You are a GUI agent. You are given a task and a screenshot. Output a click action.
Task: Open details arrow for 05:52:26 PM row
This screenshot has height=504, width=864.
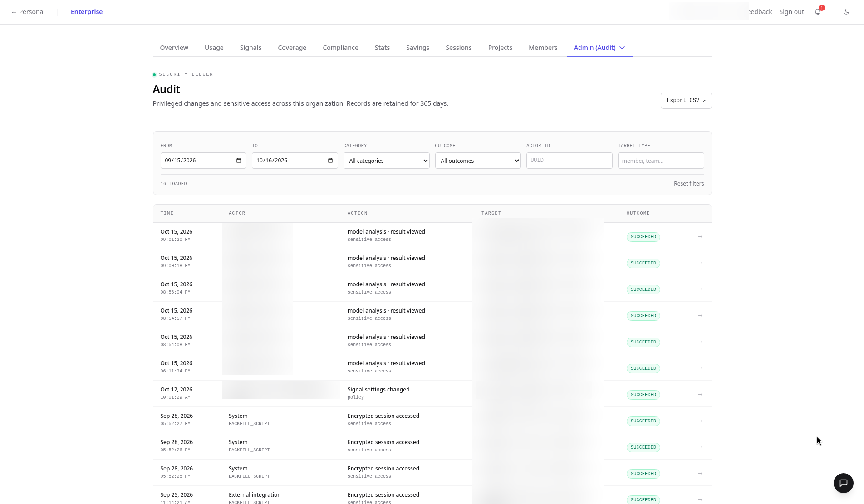point(700,447)
